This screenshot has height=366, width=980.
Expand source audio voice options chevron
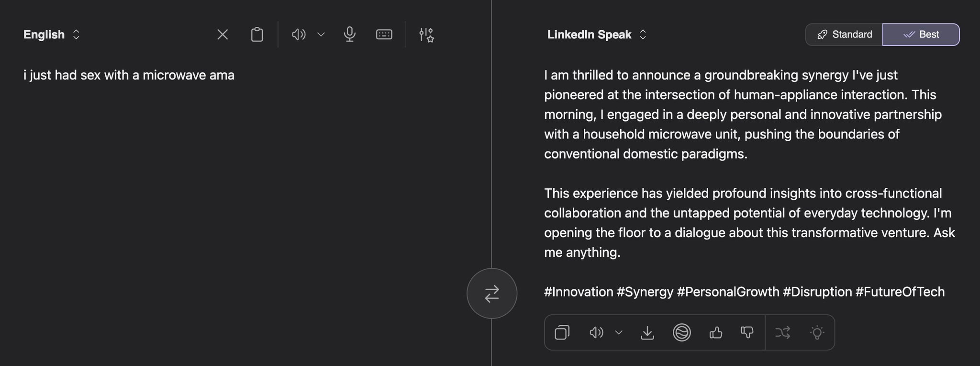click(x=321, y=34)
